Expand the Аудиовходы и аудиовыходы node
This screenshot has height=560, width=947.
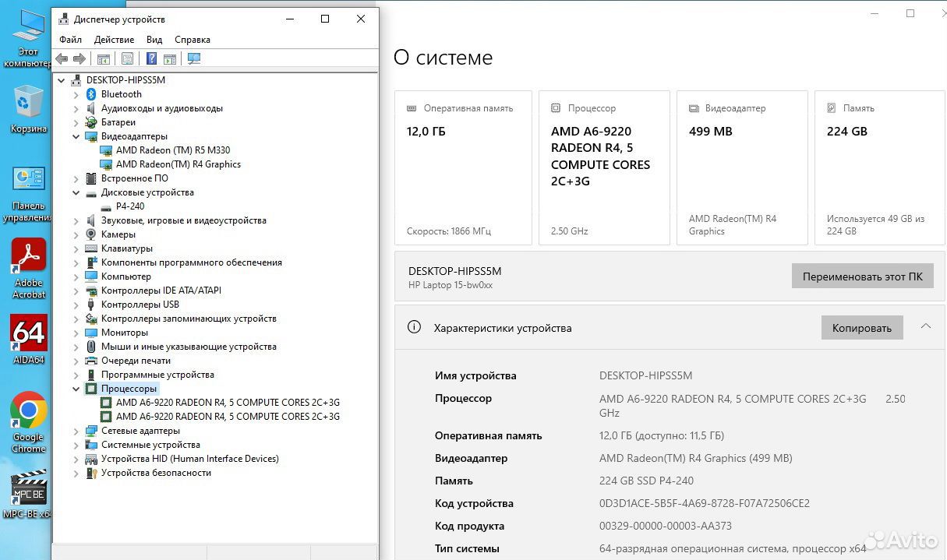click(76, 108)
